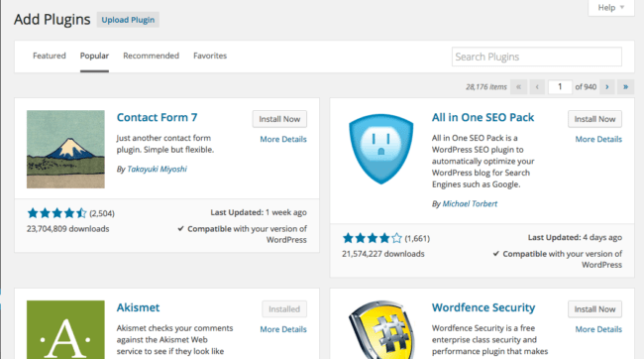Install Contact Form 7 with Install Now
Viewport: 644px width, 359px height.
click(279, 119)
